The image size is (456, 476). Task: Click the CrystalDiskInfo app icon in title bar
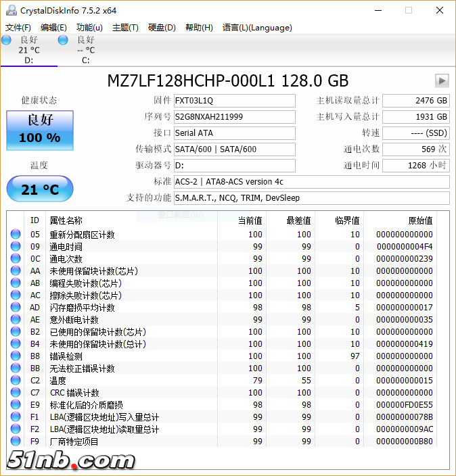coord(11,10)
